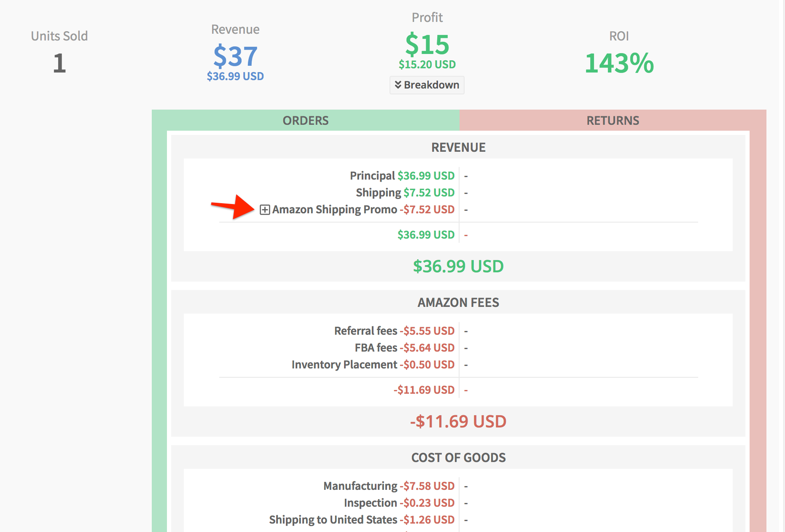Click the AMAZON FEES section heading

[x=458, y=303]
